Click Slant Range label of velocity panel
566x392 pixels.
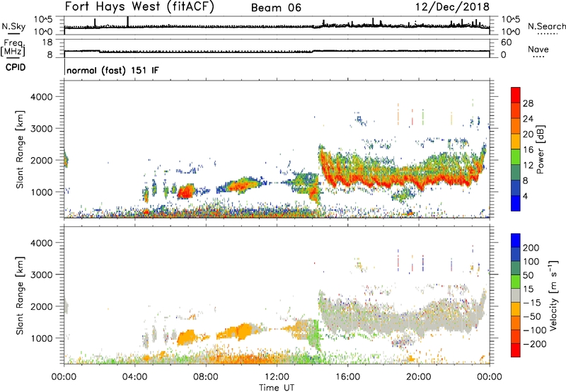click(x=20, y=296)
